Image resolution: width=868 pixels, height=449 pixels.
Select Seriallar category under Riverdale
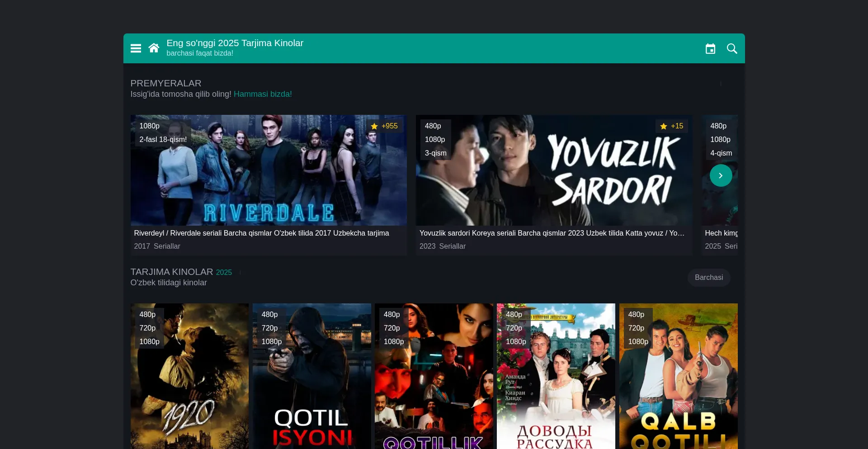coord(167,246)
